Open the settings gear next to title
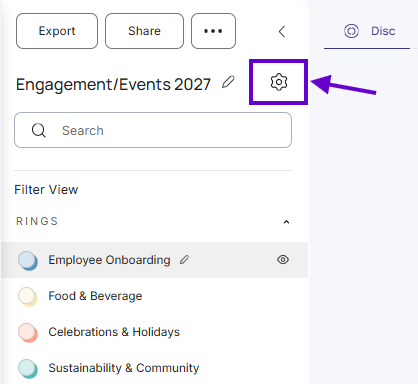The image size is (418, 384). (279, 82)
